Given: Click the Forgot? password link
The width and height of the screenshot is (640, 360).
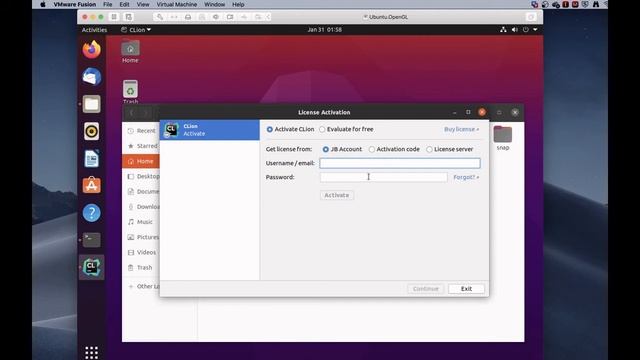Looking at the screenshot, I should (466, 177).
